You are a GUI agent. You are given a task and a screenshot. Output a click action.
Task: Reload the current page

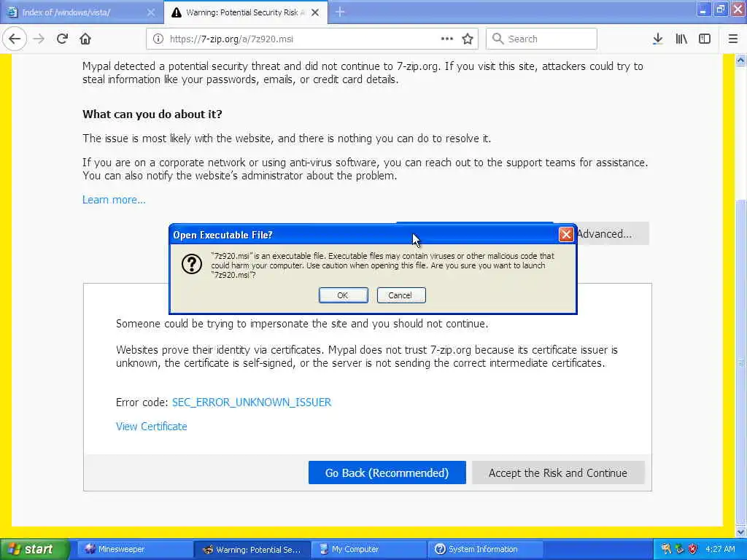[62, 39]
